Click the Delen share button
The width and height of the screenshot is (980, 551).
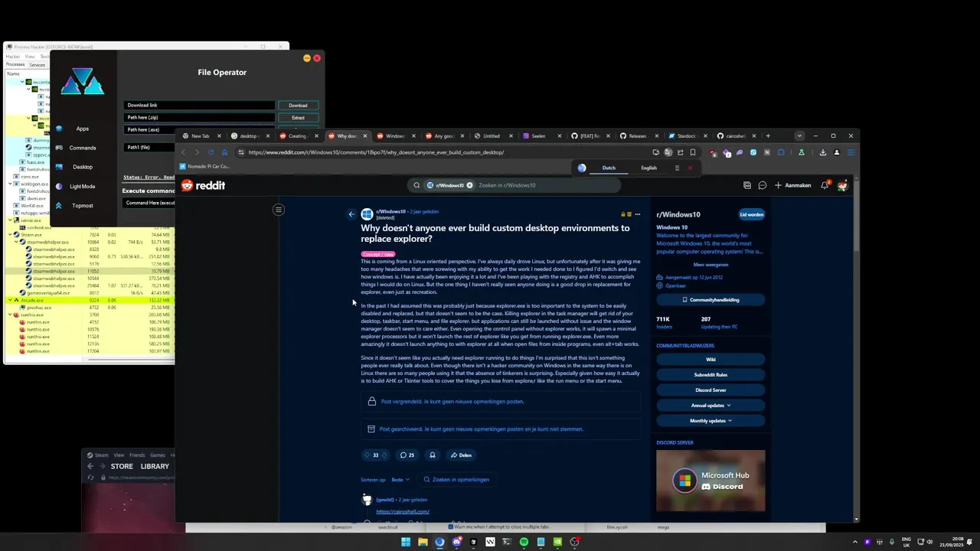tap(461, 455)
